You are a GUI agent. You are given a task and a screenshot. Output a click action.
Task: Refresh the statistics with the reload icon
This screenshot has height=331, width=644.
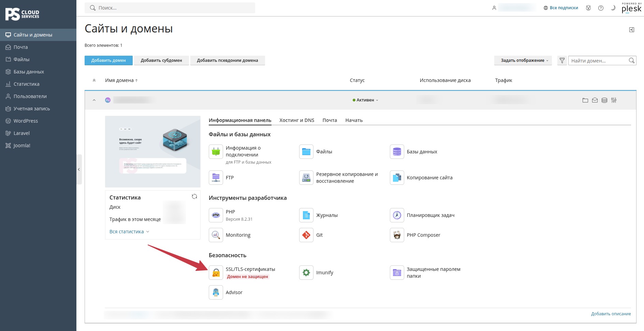(194, 196)
